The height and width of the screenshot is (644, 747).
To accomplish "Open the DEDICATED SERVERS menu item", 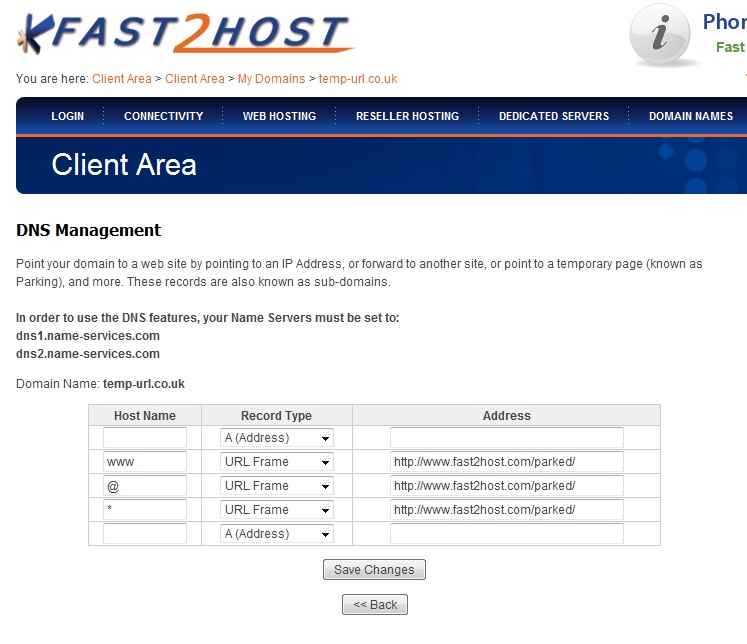I will tap(554, 116).
